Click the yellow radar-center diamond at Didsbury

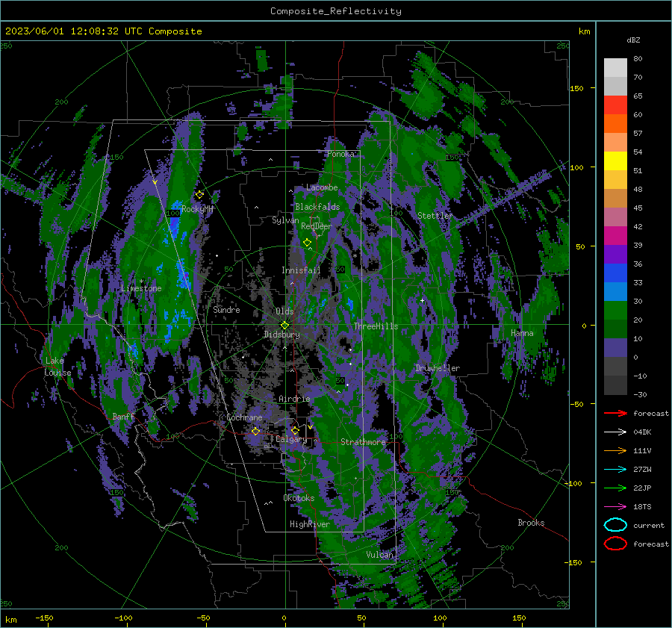click(x=284, y=326)
